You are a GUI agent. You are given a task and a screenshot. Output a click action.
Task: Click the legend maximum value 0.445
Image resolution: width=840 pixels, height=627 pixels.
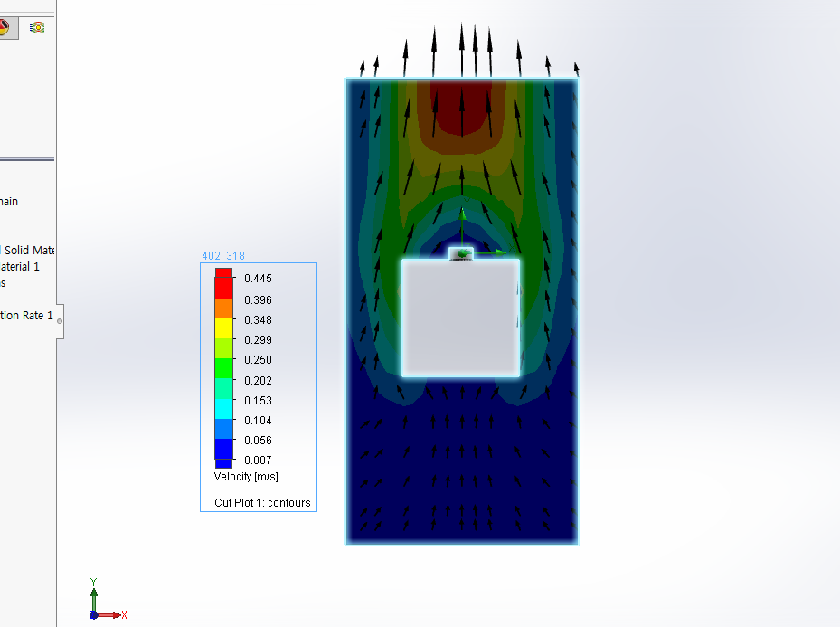tap(259, 279)
